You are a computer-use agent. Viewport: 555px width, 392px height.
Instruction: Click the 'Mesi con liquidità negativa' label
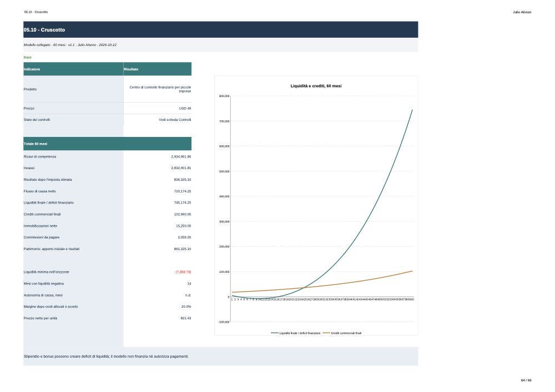coord(44,283)
